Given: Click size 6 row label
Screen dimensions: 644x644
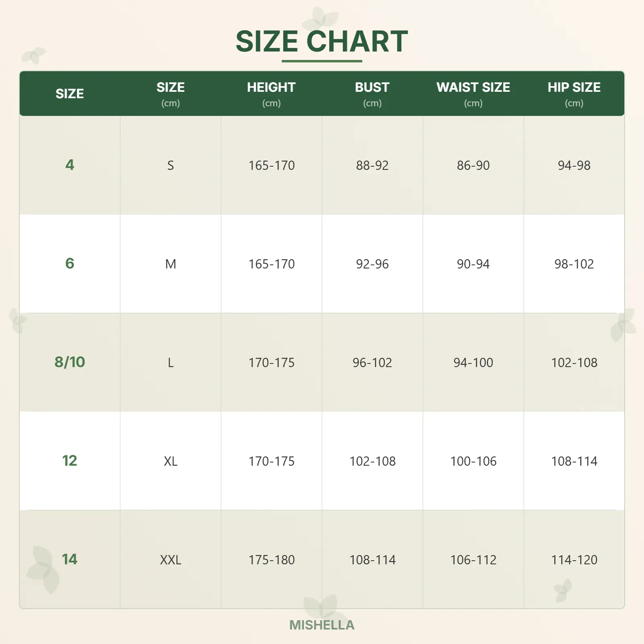Looking at the screenshot, I should (70, 263).
